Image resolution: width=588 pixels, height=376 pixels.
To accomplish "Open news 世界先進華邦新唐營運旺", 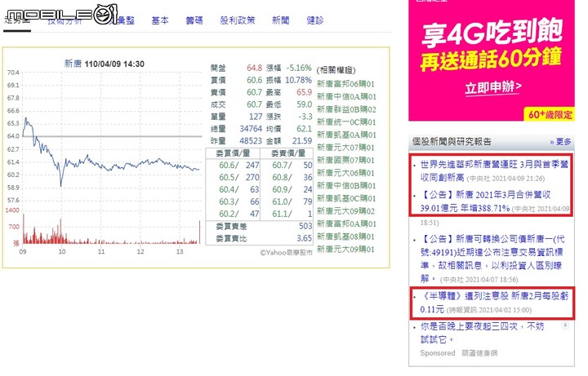I will tap(494, 170).
